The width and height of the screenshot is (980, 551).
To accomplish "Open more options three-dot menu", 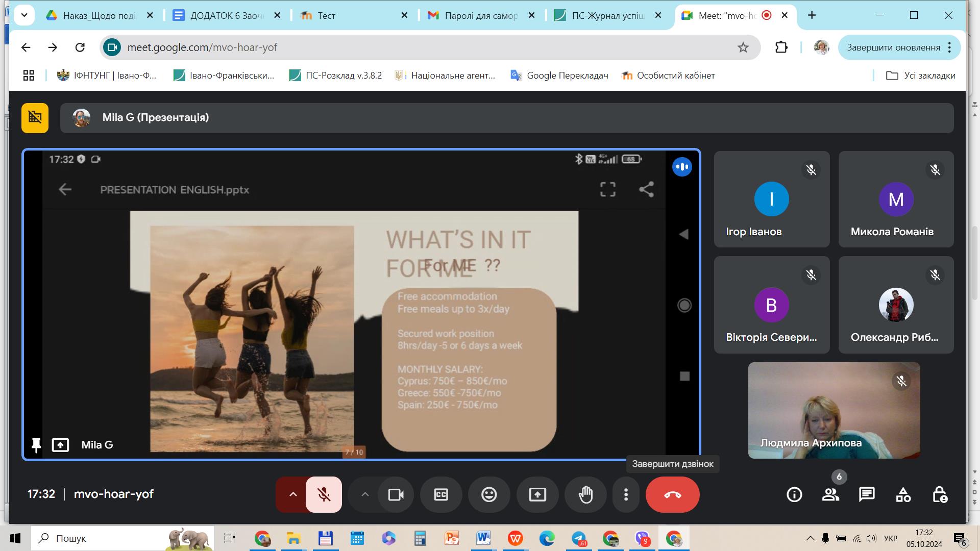I will [626, 494].
